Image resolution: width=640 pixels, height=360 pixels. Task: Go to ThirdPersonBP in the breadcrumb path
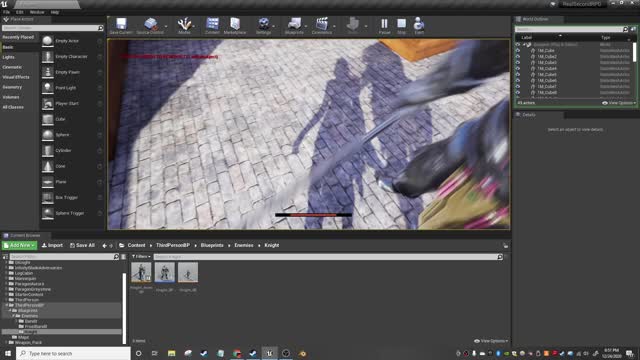coord(173,245)
